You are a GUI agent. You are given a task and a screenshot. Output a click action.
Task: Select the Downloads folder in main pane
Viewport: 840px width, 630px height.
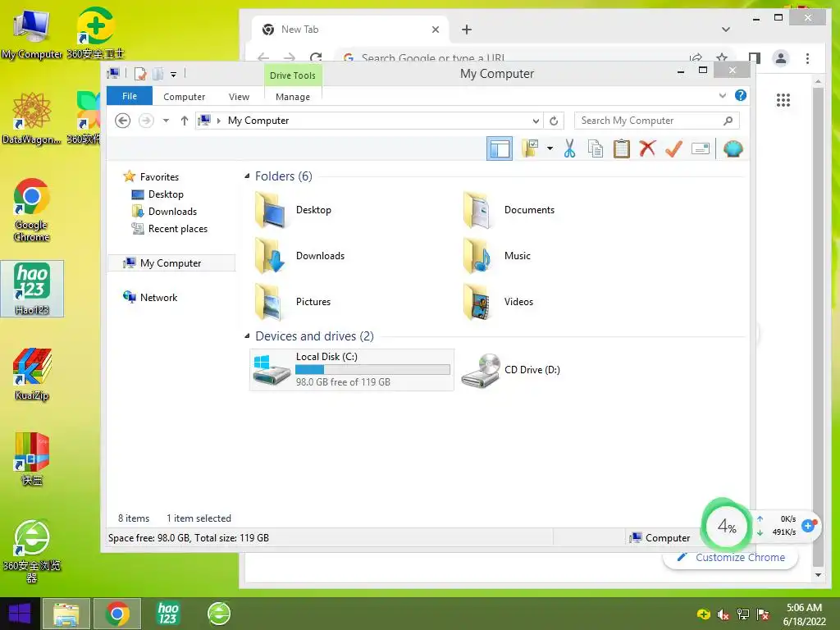point(300,256)
